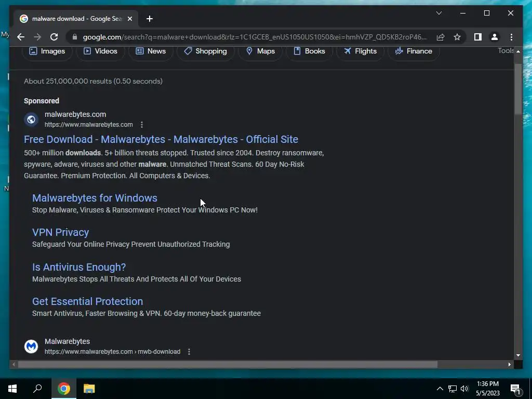Click the scroll down arrow of the page

pyautogui.click(x=518, y=355)
